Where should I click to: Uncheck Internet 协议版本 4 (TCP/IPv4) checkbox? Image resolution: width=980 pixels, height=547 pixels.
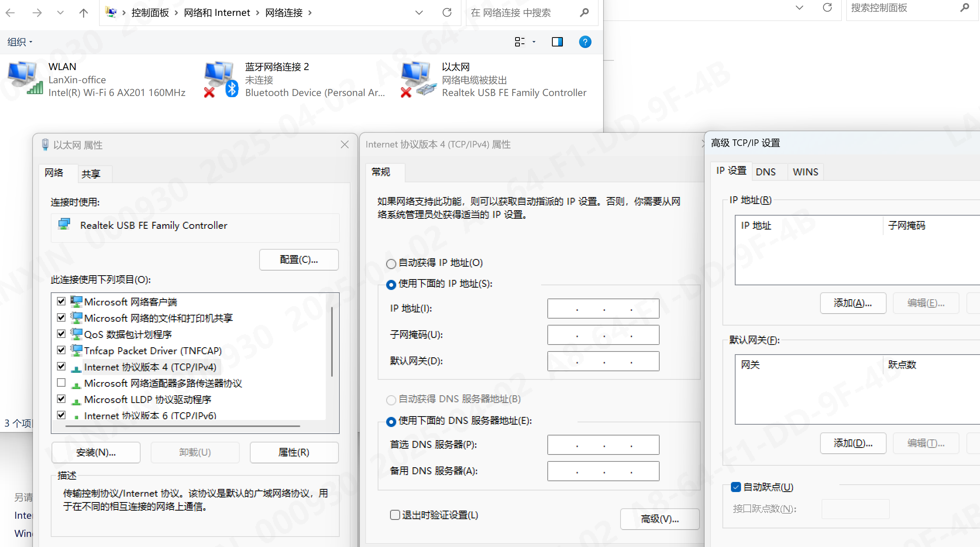(61, 366)
